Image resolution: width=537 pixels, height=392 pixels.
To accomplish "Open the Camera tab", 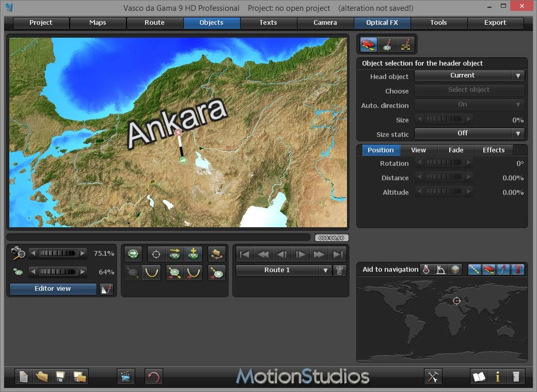I will tap(325, 23).
